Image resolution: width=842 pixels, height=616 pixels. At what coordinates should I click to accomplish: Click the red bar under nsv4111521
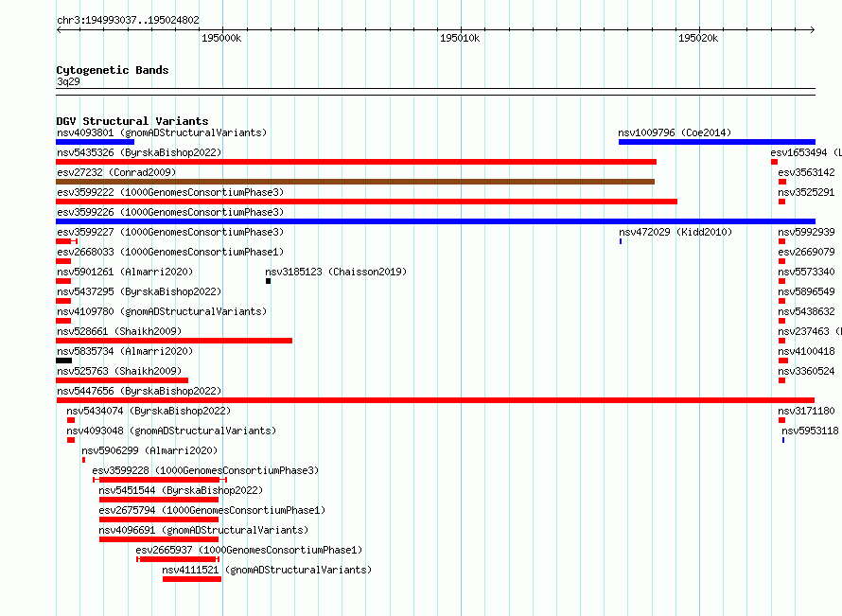[192, 579]
